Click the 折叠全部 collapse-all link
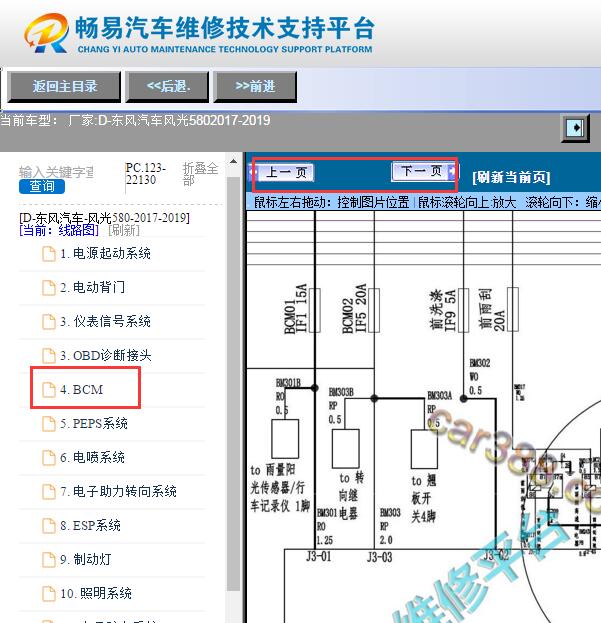 click(x=200, y=174)
